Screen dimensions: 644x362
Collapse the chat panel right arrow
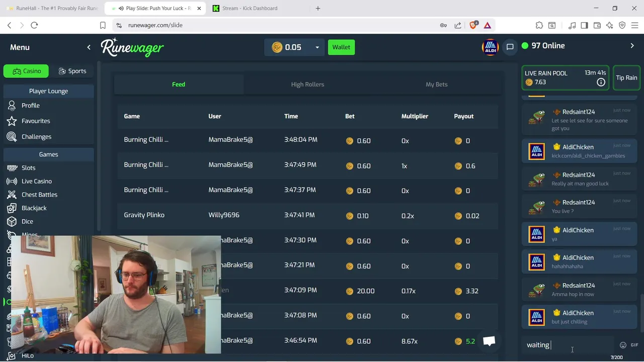[632, 46]
